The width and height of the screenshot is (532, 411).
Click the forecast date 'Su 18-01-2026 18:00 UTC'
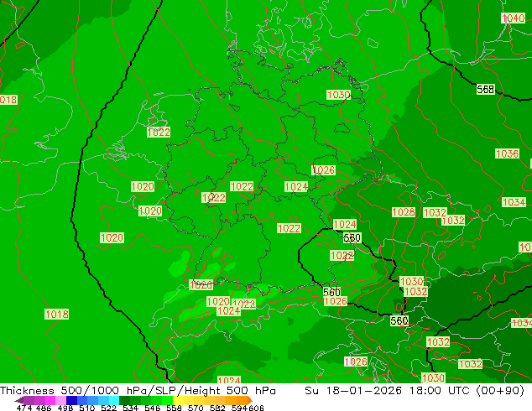click(387, 390)
